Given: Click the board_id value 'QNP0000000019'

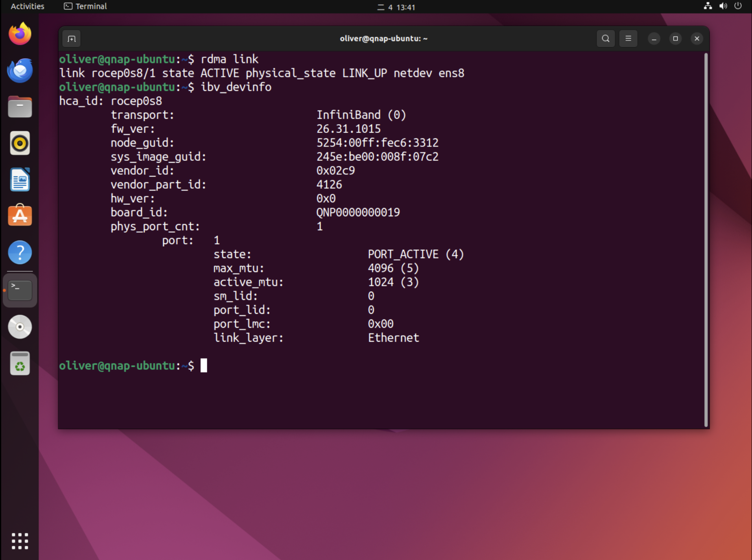Looking at the screenshot, I should pyautogui.click(x=358, y=212).
